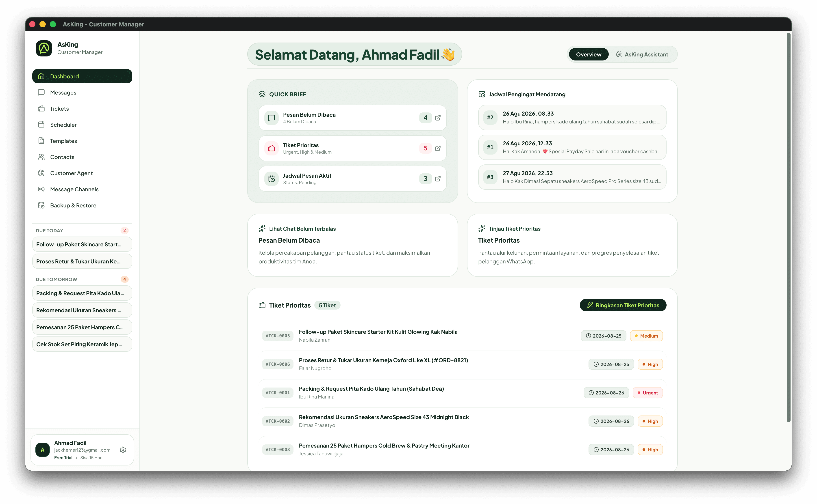Viewport: 817px width, 504px height.
Task: Click the main vertical scrollbar
Action: tap(789, 227)
